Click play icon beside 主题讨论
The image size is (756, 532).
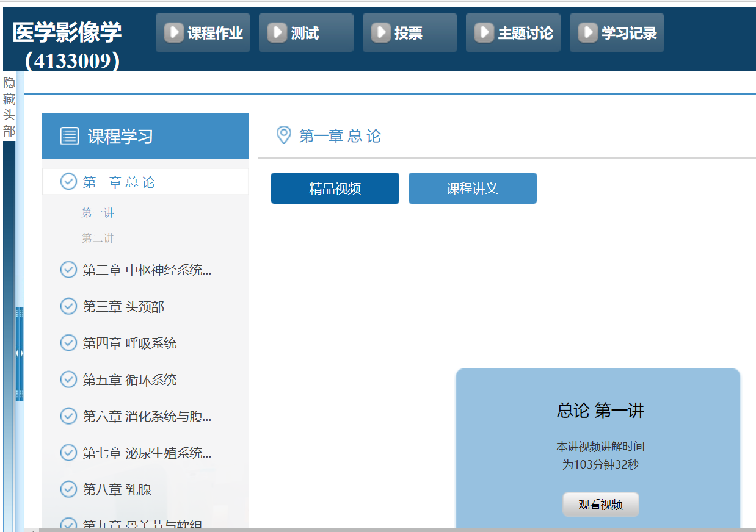484,33
